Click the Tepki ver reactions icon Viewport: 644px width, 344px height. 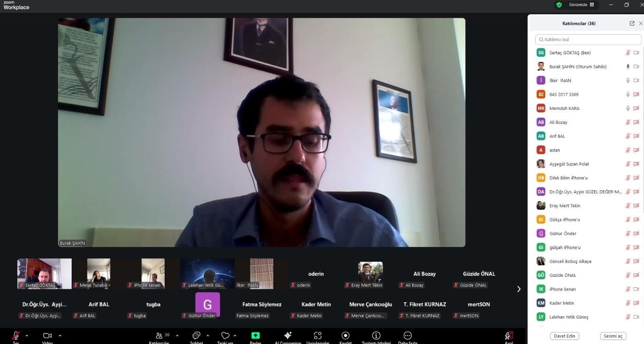click(x=225, y=336)
